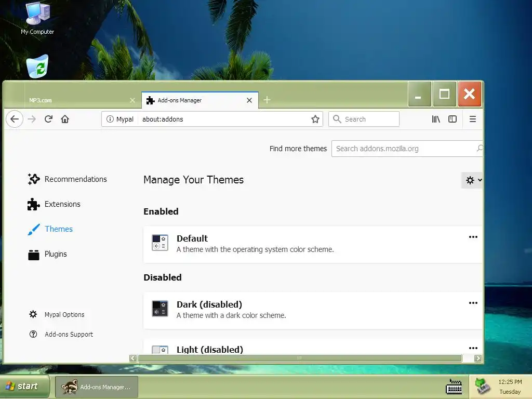Open the Recommendations category
The image size is (532, 399).
[67, 179]
